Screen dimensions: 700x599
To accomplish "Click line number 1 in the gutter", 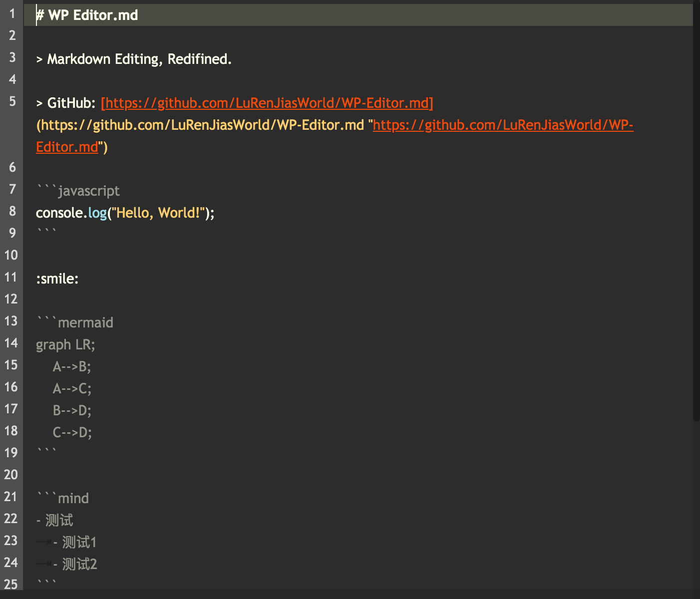I will pos(12,13).
